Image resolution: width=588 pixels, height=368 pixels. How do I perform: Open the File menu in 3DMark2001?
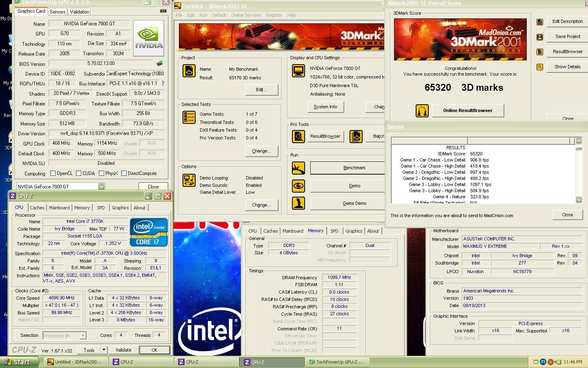pyautogui.click(x=179, y=15)
